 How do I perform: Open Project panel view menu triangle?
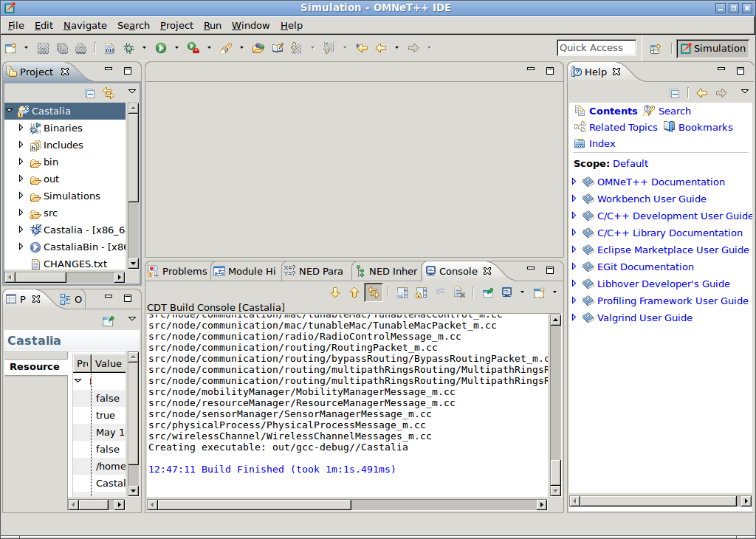coord(132,91)
